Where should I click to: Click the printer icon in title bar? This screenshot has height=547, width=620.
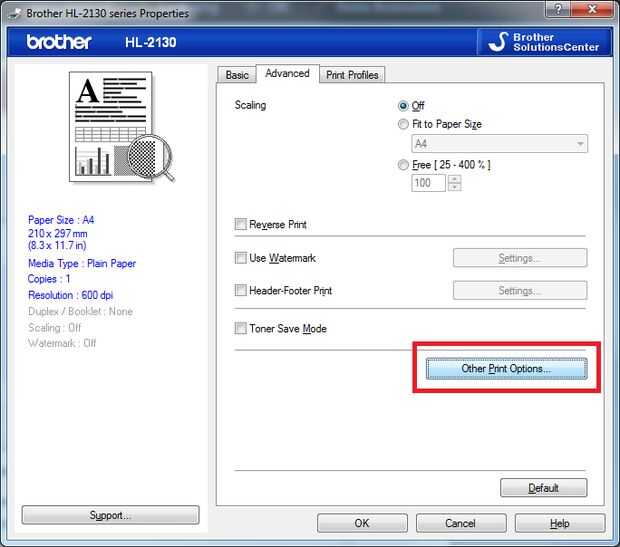click(15, 13)
